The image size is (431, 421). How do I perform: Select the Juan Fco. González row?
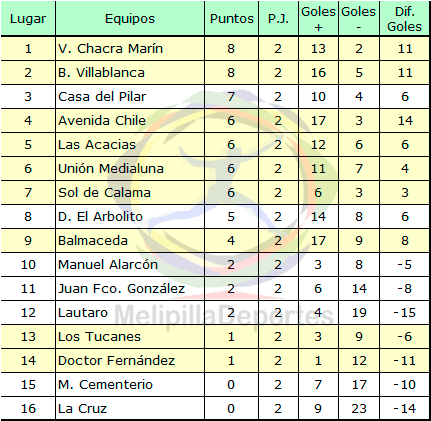click(215, 289)
